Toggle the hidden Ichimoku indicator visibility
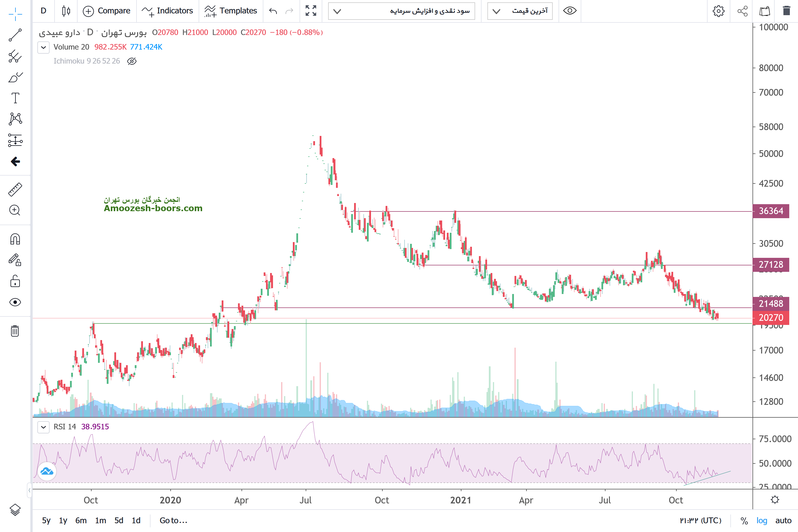 coord(132,61)
